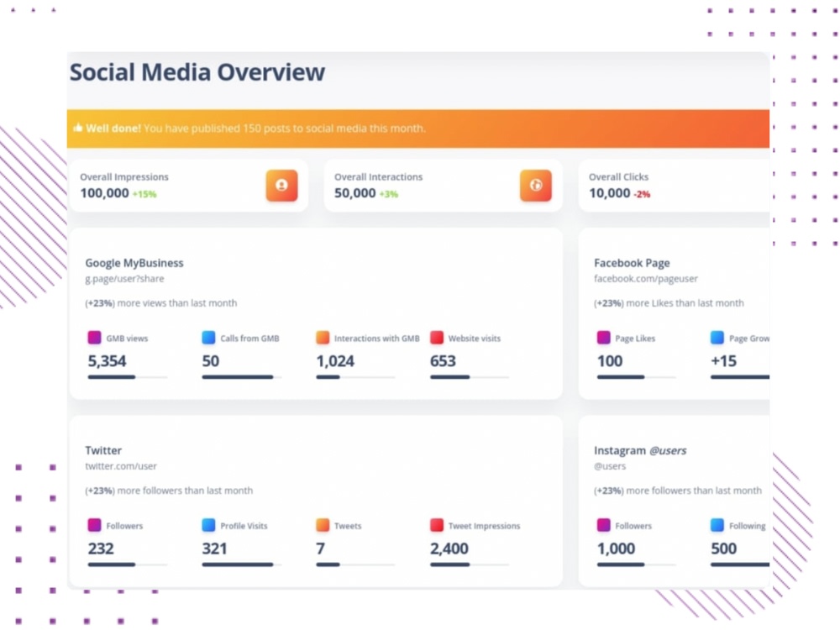Click the red Tweet Impressions swatch
The height and width of the screenshot is (630, 840).
click(x=437, y=525)
